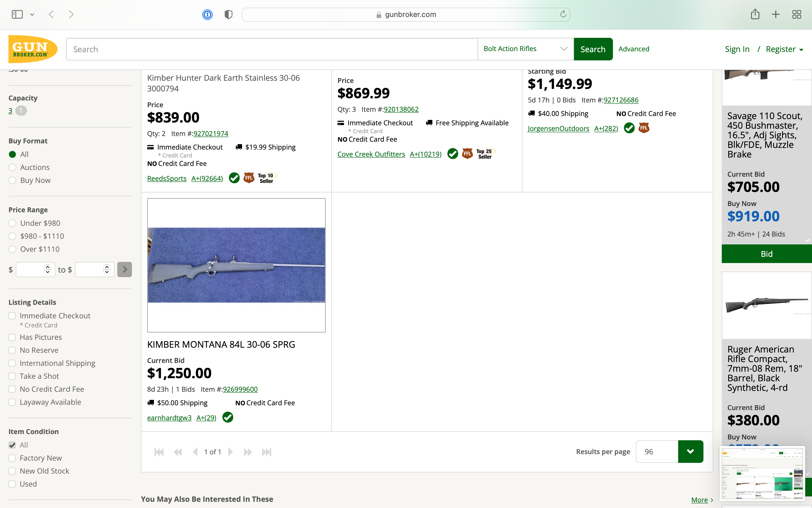Check the No Reserve filter
812x508 pixels.
coord(12,351)
